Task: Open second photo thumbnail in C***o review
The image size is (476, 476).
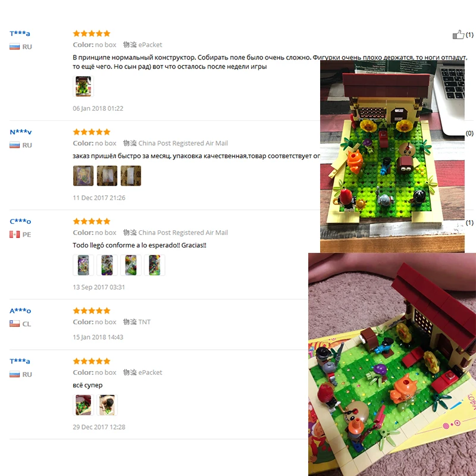Action: click(x=107, y=265)
